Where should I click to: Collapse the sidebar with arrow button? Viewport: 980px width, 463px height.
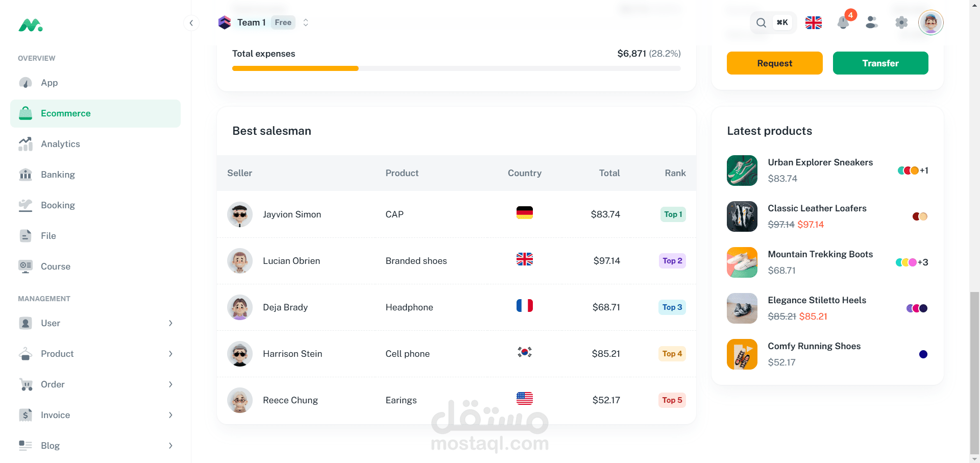(191, 22)
